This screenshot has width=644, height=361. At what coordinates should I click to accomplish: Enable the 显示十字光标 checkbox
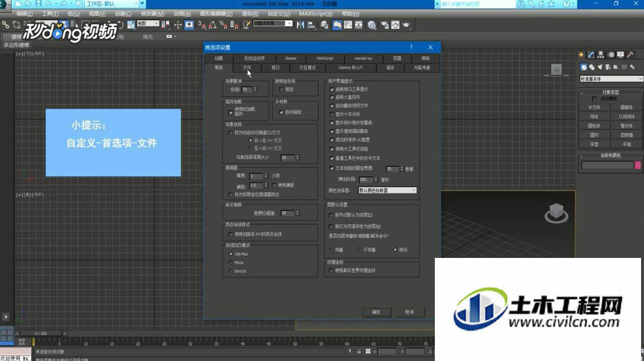332,114
